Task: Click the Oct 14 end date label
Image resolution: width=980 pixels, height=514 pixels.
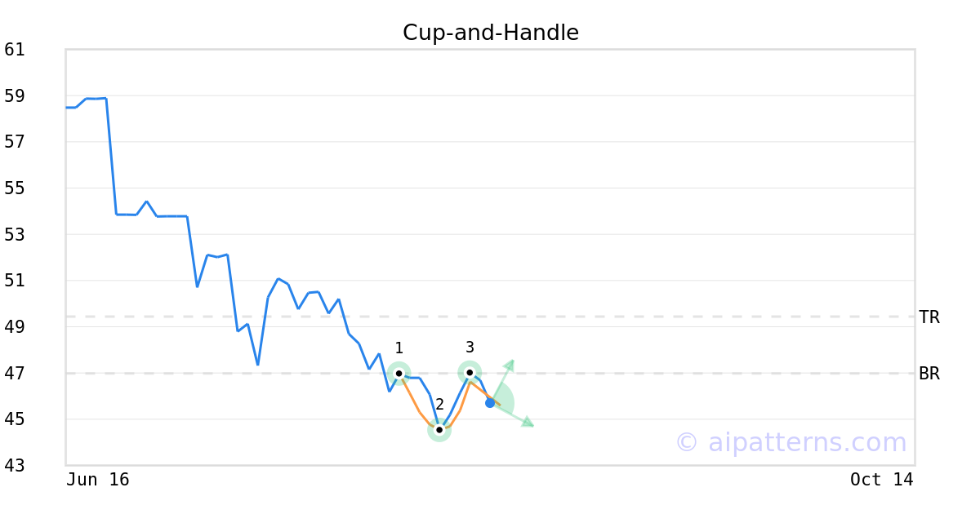Action: (882, 480)
